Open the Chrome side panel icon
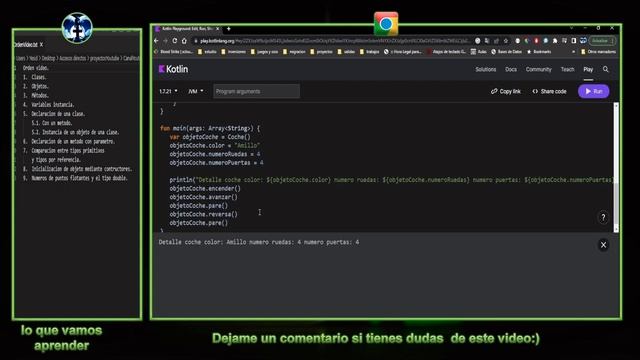The image size is (640, 360). coord(574,41)
